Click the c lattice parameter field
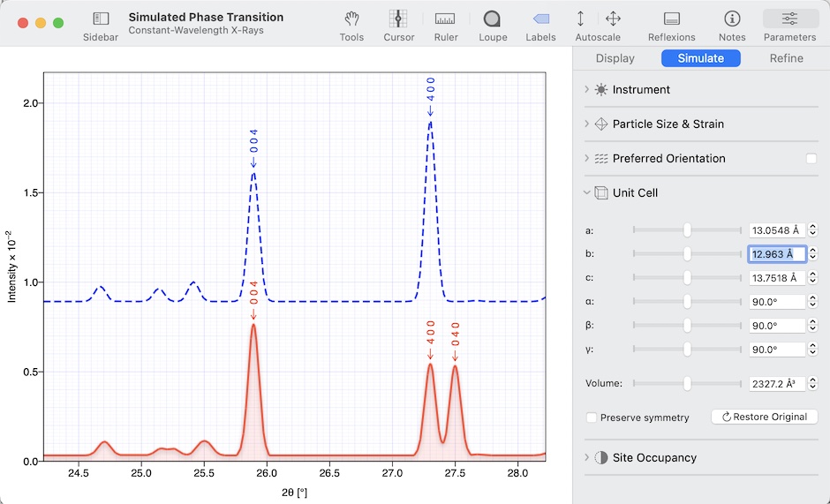This screenshot has height=504, width=830. [x=777, y=278]
